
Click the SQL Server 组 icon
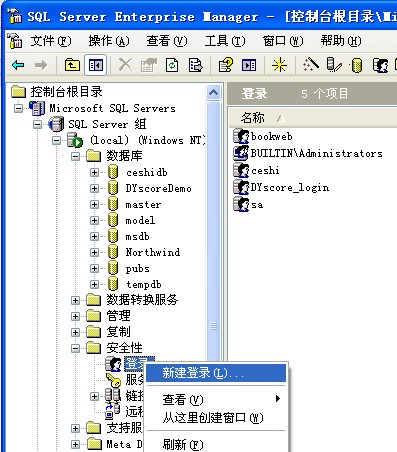(x=56, y=124)
